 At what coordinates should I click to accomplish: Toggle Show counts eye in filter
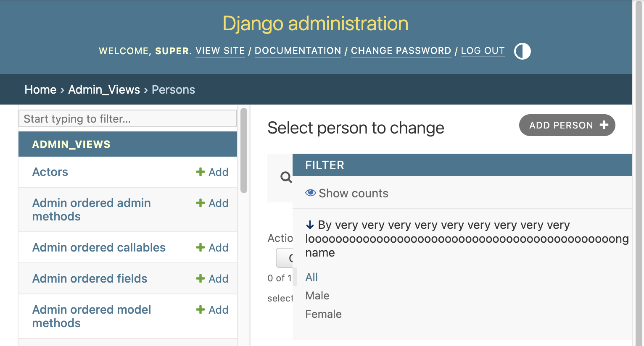tap(311, 193)
